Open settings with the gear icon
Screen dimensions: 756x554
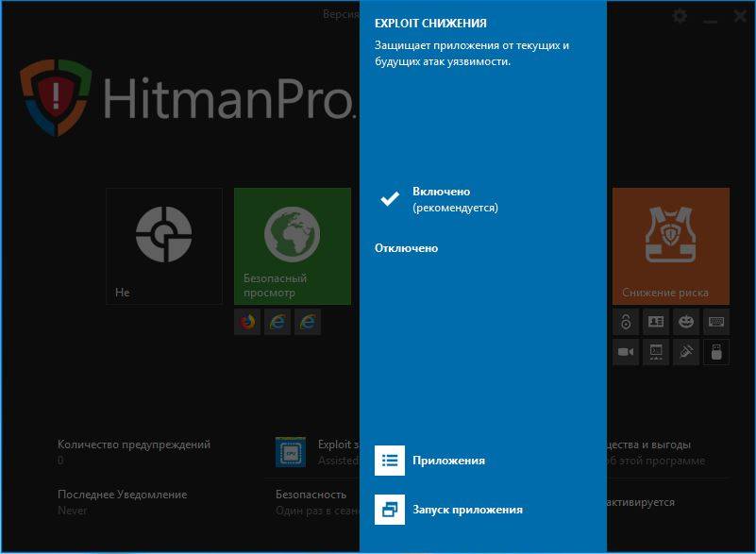click(680, 17)
